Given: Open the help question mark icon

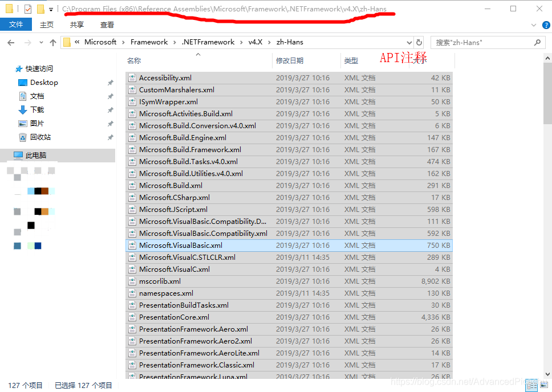Looking at the screenshot, I should 546,25.
